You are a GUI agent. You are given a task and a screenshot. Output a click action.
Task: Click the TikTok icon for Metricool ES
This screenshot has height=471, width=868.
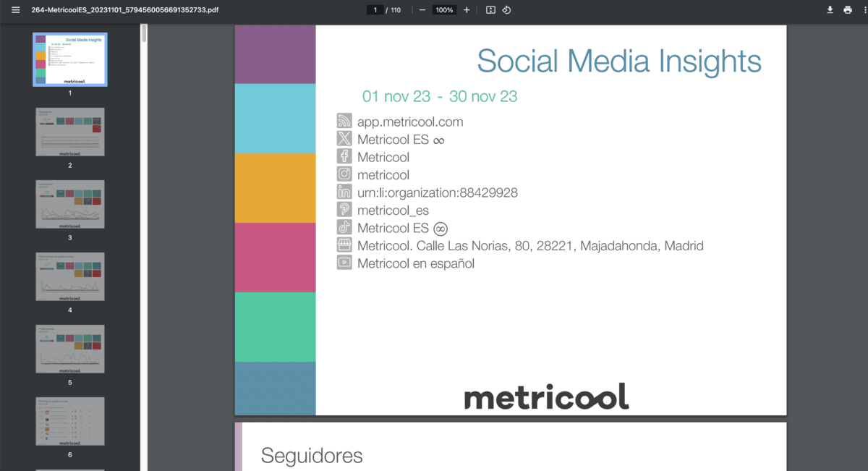click(344, 227)
